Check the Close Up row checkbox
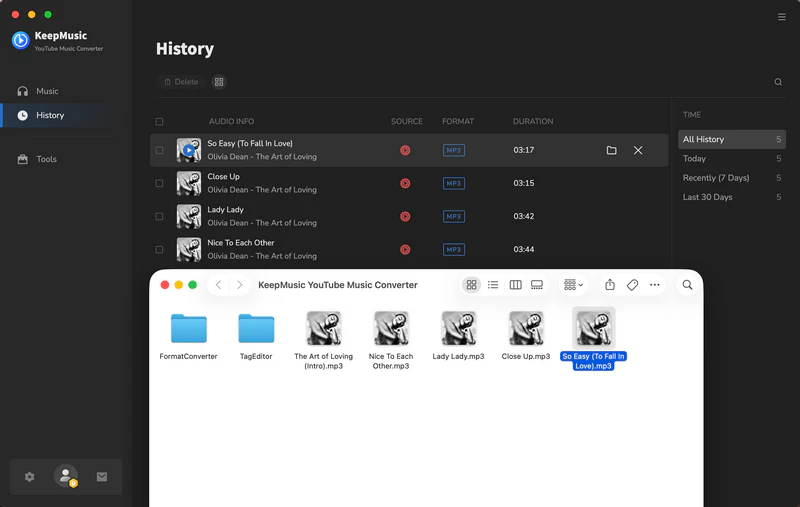This screenshot has width=800, height=507. pos(159,184)
